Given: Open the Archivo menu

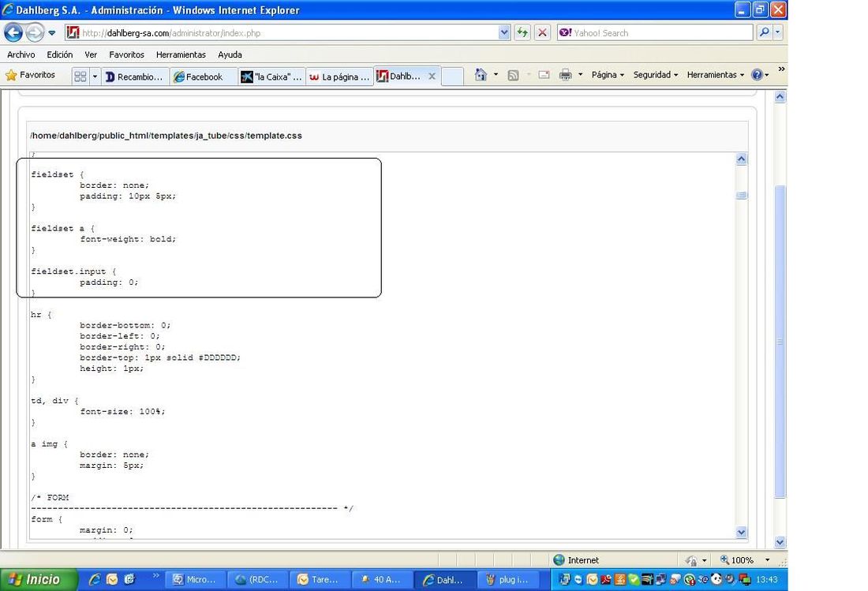Looking at the screenshot, I should [x=21, y=54].
